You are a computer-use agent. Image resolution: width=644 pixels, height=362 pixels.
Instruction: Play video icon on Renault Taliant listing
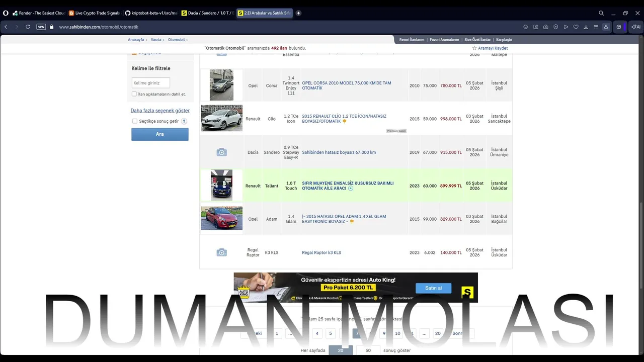(x=351, y=189)
